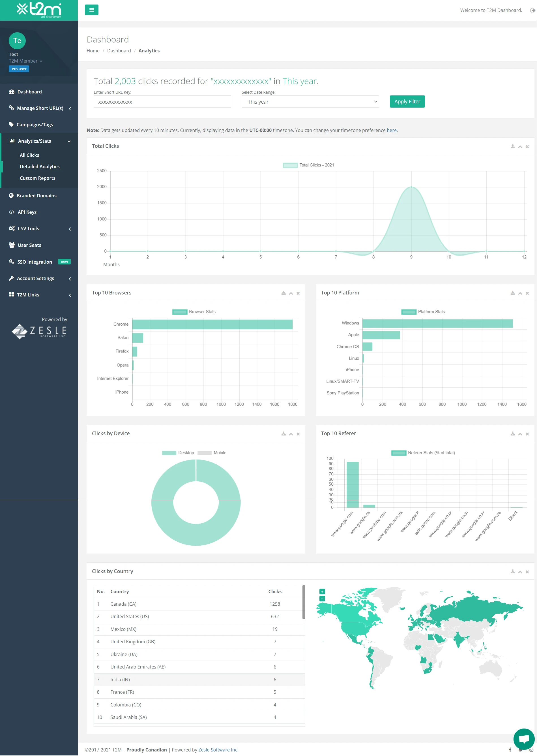Toggle Desktop series in device chart legend

pyautogui.click(x=178, y=452)
